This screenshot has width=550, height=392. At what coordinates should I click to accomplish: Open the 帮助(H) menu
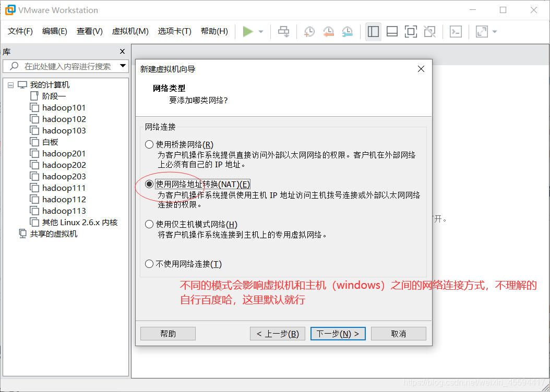point(214,31)
